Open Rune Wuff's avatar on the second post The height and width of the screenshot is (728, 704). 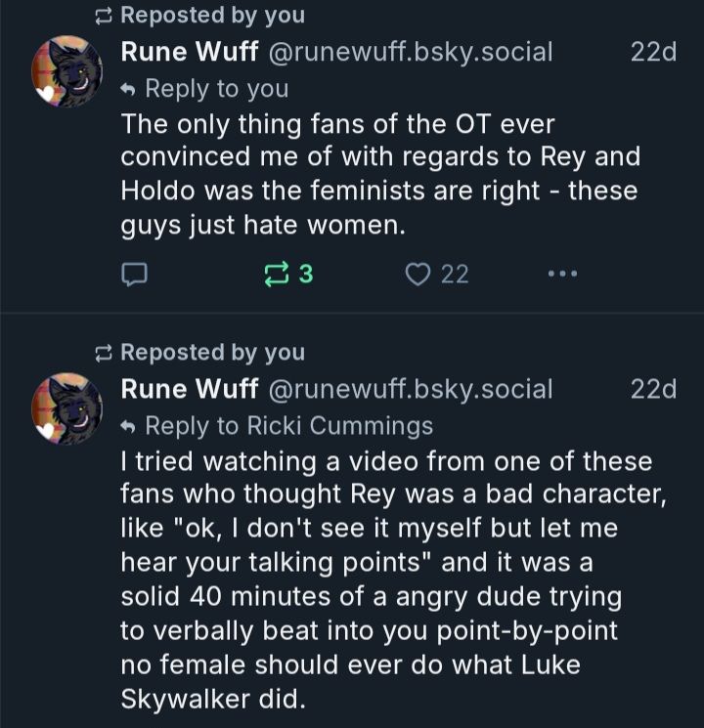(66, 407)
